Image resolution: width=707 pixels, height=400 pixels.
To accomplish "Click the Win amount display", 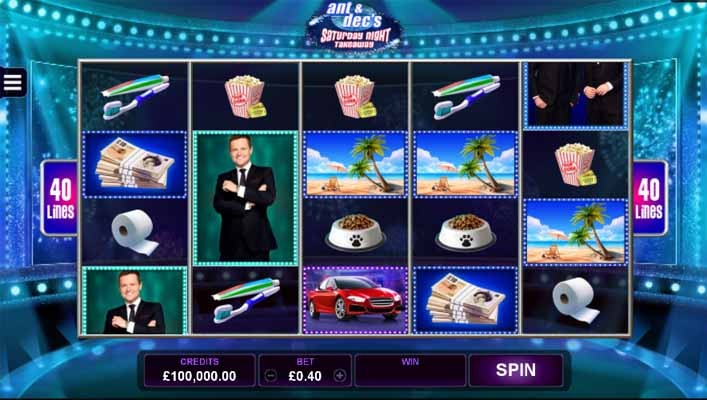I will click(x=410, y=370).
